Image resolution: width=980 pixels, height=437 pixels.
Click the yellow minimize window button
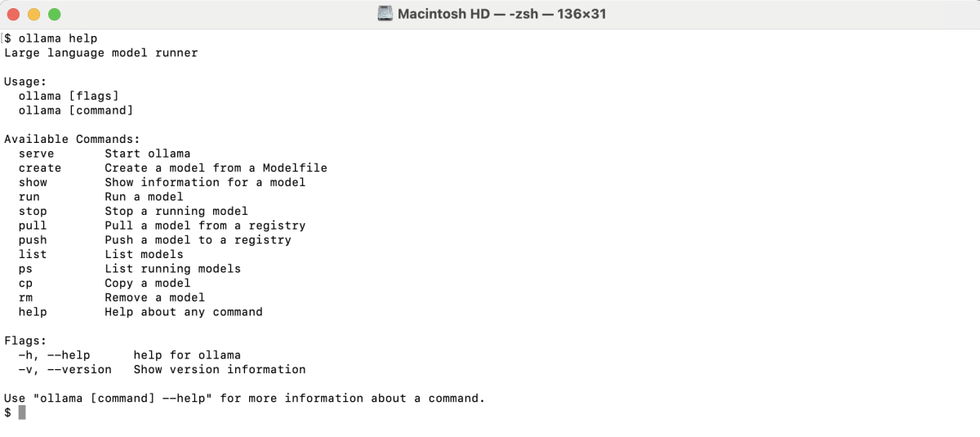[x=34, y=14]
